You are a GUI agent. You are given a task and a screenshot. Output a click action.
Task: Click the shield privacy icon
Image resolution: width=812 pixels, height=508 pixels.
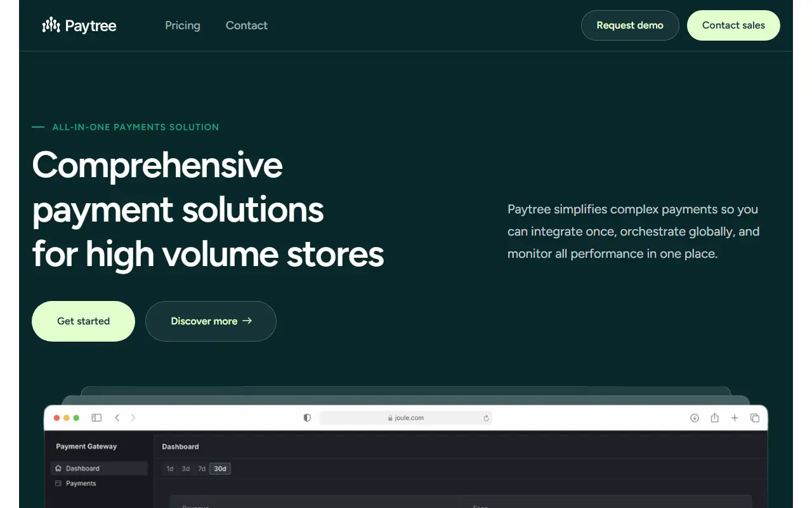click(307, 418)
